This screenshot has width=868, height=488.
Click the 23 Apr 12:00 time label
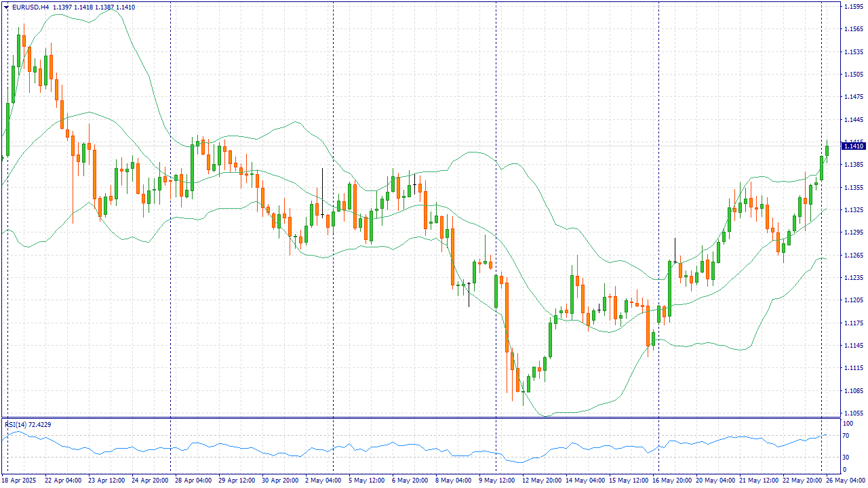[106, 481]
